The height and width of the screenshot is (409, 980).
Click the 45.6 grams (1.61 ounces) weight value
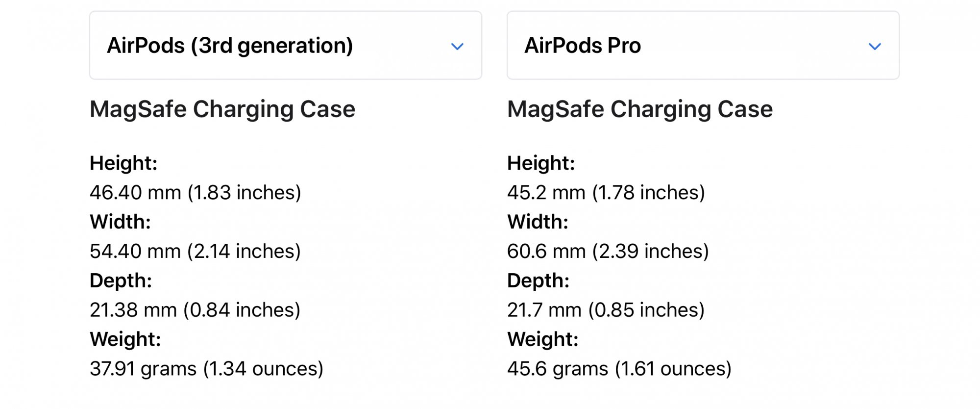click(x=619, y=369)
